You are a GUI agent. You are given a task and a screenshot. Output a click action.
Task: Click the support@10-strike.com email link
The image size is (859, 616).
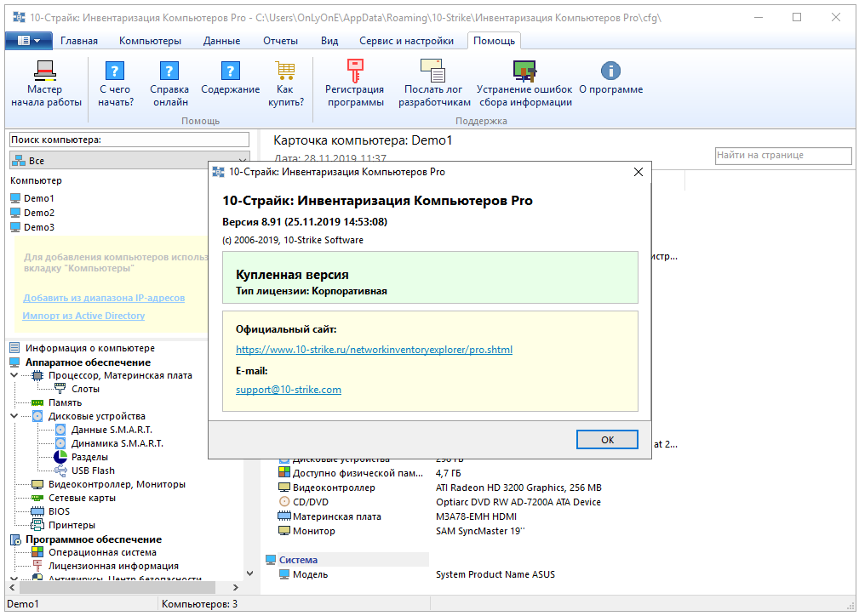tap(289, 390)
